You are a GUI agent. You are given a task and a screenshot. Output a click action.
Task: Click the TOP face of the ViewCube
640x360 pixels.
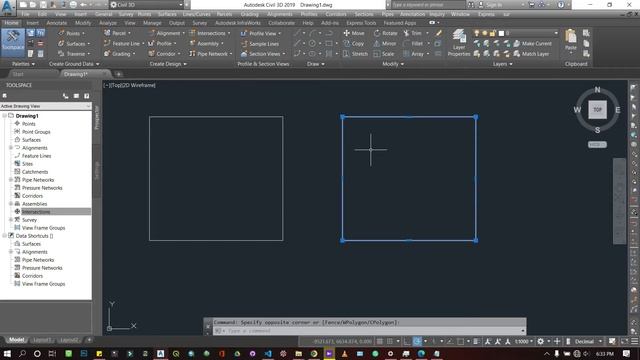coord(597,109)
